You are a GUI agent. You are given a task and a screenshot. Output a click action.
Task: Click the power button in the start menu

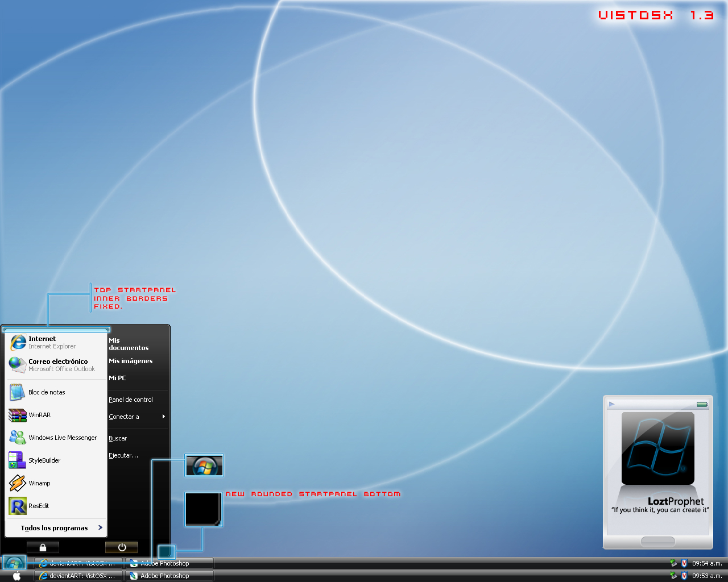click(x=121, y=547)
